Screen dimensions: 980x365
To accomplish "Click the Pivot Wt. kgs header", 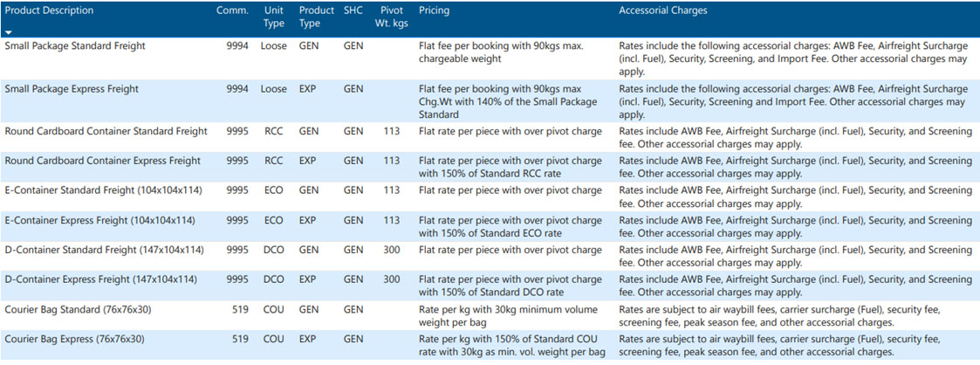I will tap(391, 17).
